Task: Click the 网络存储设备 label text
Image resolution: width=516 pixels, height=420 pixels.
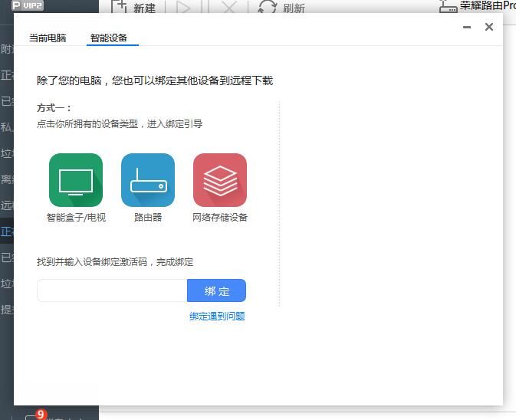Action: pos(220,217)
